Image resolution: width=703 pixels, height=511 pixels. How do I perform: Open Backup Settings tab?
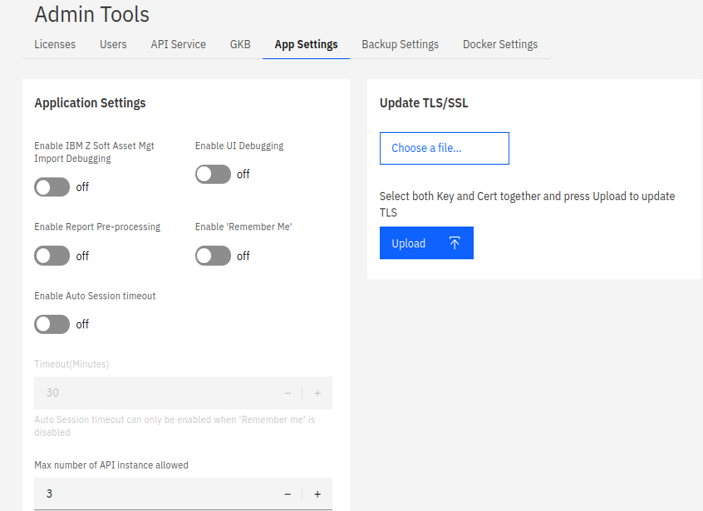(400, 45)
